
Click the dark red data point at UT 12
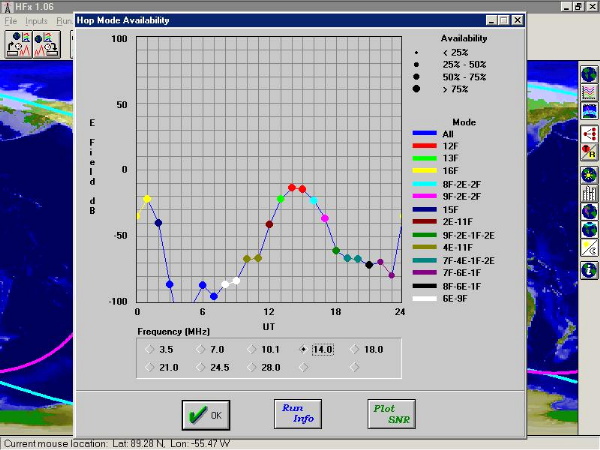point(269,224)
